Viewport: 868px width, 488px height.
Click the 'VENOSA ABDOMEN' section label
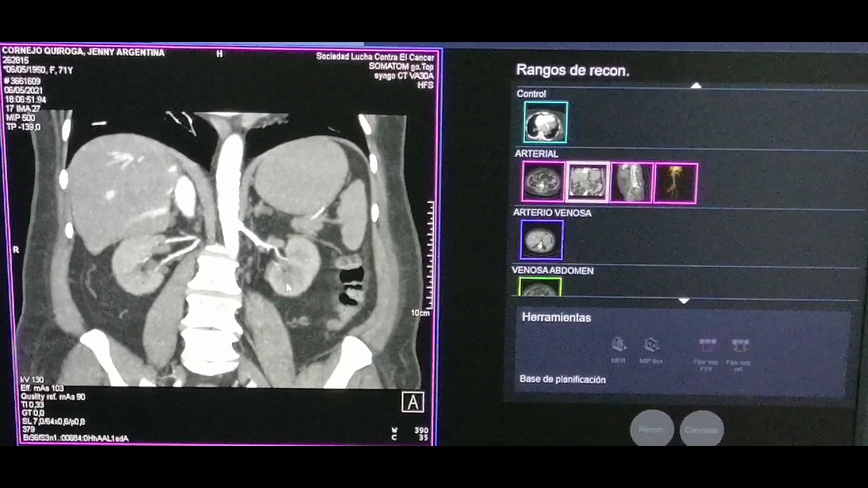pos(553,270)
